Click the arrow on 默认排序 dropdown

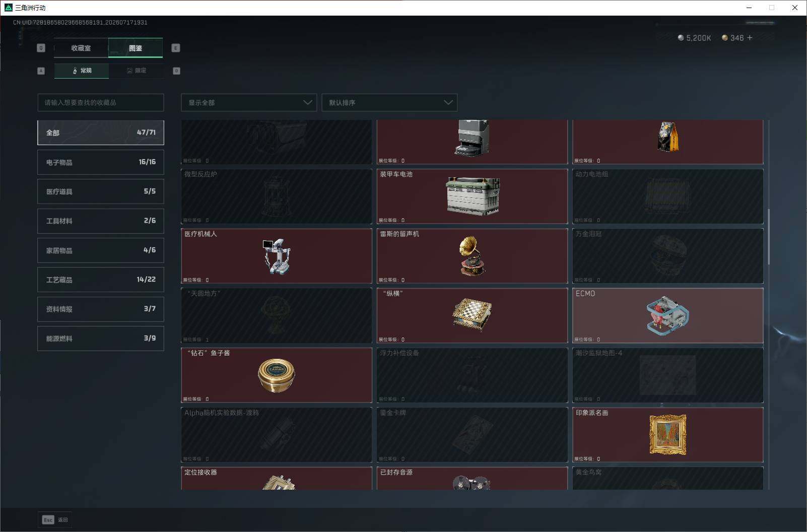(x=448, y=102)
